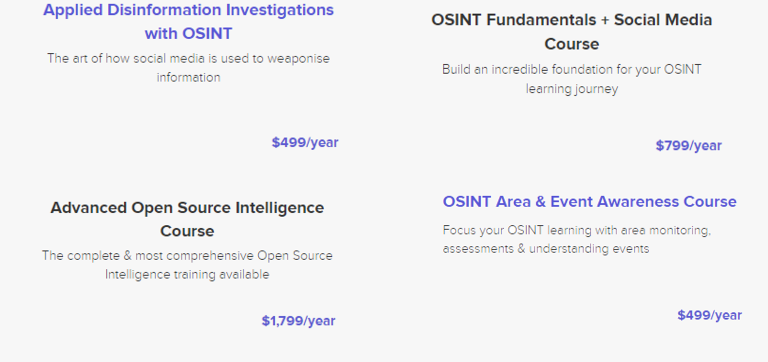Open Applied Disinformation Investigations with OSINT course
Screen dimensions: 768x362
189,22
